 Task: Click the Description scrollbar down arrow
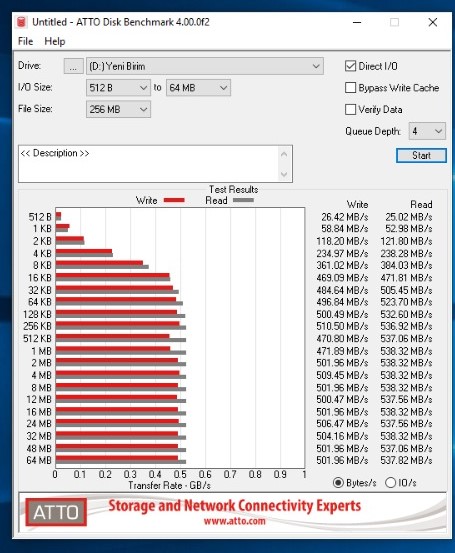pyautogui.click(x=284, y=174)
